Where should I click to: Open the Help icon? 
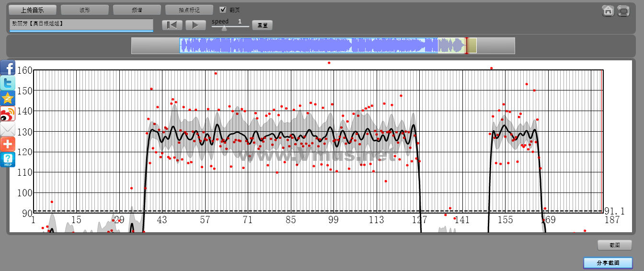click(8, 159)
